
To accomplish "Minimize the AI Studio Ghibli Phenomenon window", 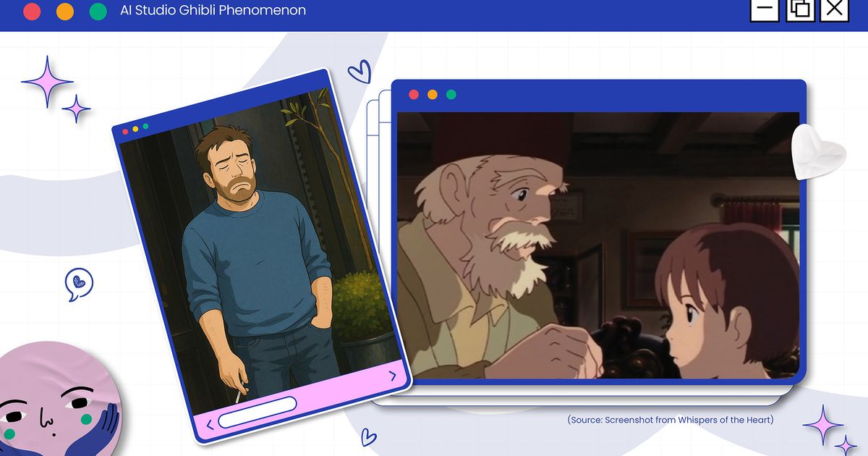I will pyautogui.click(x=765, y=9).
